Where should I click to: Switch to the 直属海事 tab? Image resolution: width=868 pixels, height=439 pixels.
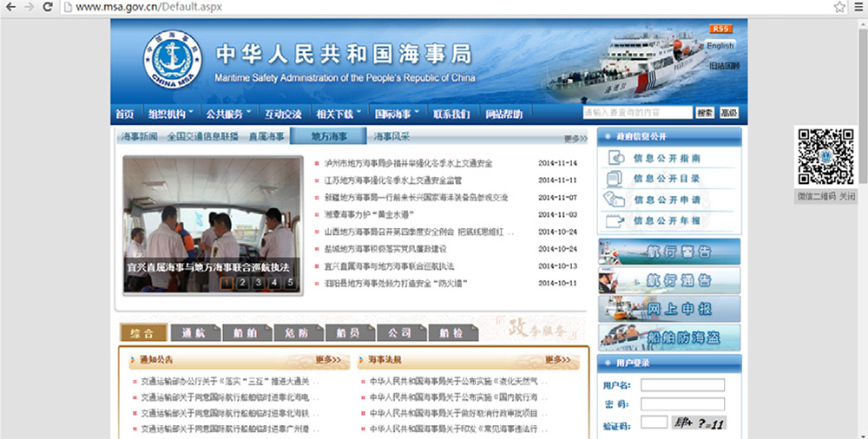(x=266, y=136)
